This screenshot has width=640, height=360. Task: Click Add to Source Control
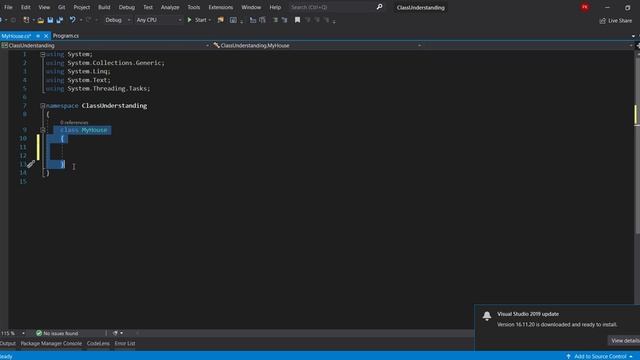(x=599, y=356)
